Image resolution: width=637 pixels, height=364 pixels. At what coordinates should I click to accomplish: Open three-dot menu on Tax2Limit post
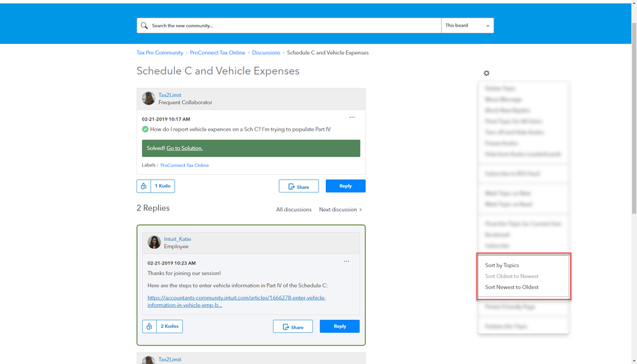(x=352, y=117)
